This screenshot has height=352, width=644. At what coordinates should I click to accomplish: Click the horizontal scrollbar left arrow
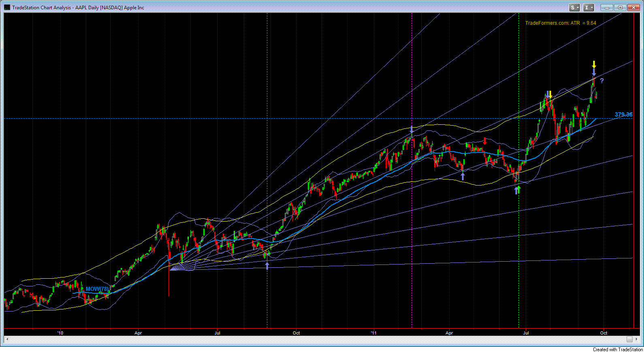tap(7, 339)
